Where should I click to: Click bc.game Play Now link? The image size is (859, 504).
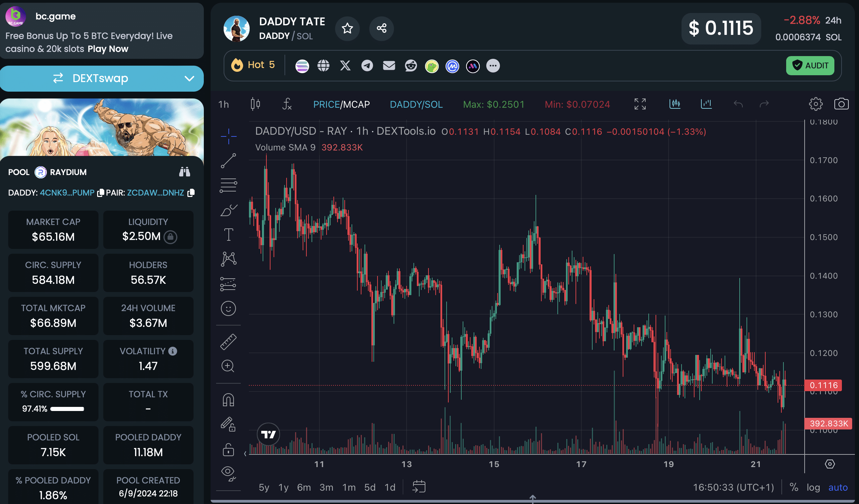click(x=108, y=49)
